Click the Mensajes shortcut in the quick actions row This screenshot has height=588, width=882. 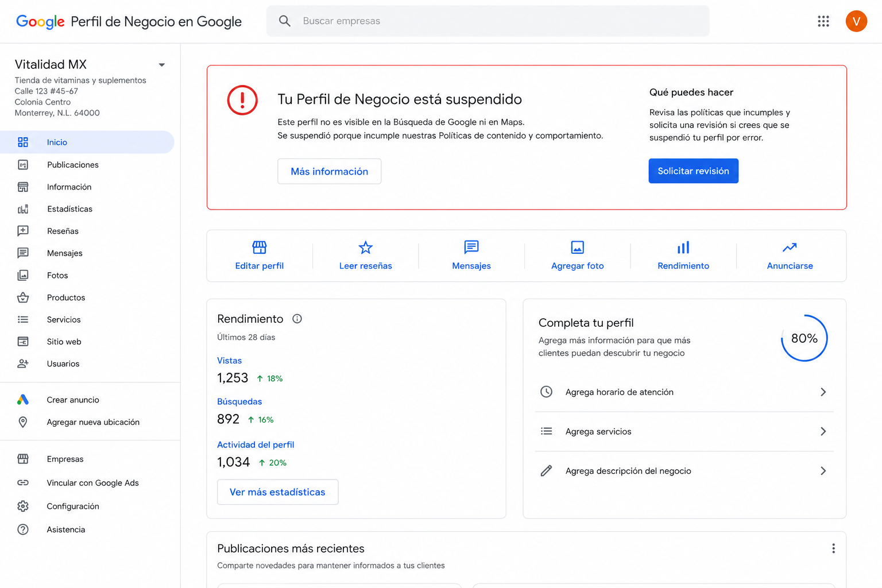click(x=471, y=256)
